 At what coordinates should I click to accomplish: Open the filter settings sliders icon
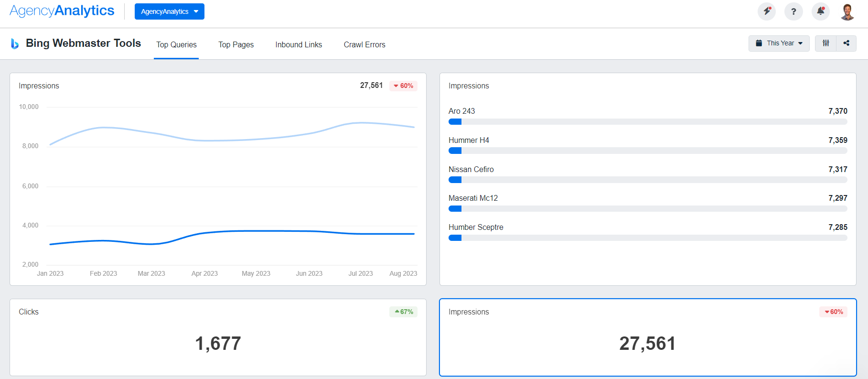click(x=825, y=43)
